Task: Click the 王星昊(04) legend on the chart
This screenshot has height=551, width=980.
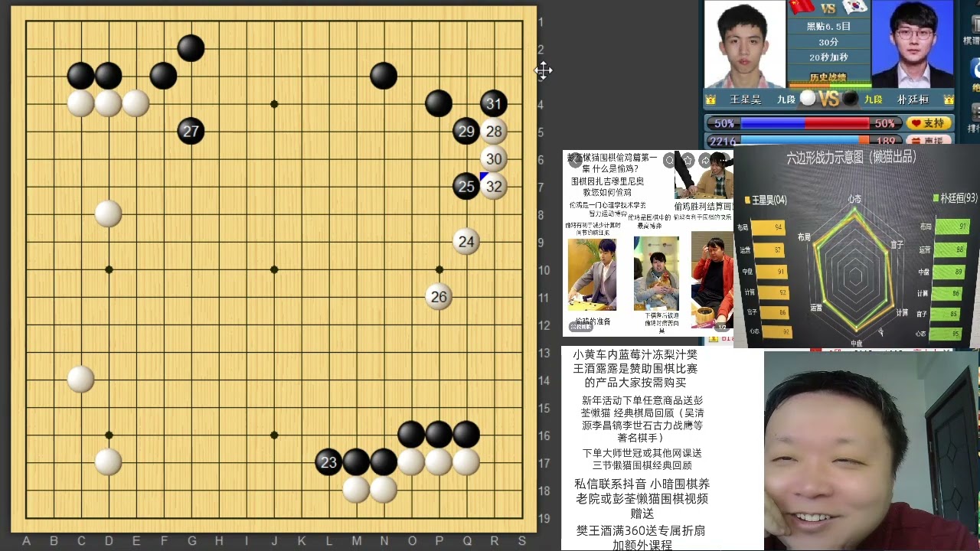Action: point(766,200)
